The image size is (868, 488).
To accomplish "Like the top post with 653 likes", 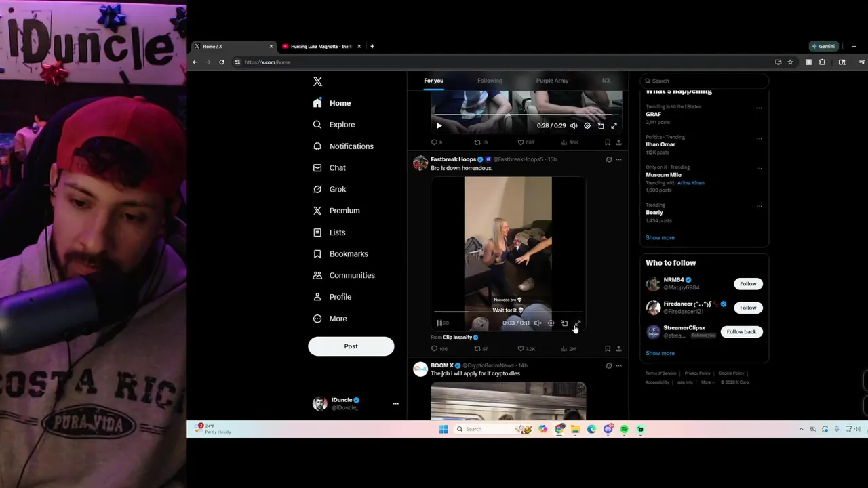I will 526,142.
